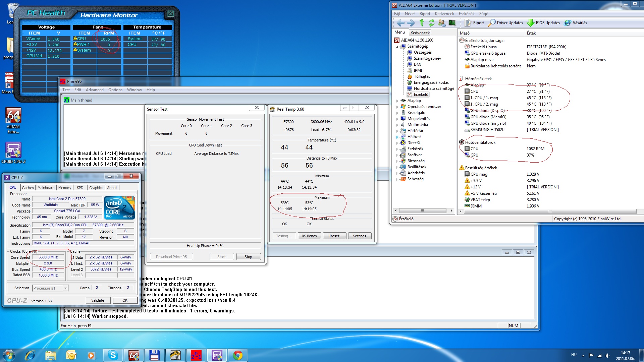Click the green up-level arrow in AIDA64

[x=422, y=23]
